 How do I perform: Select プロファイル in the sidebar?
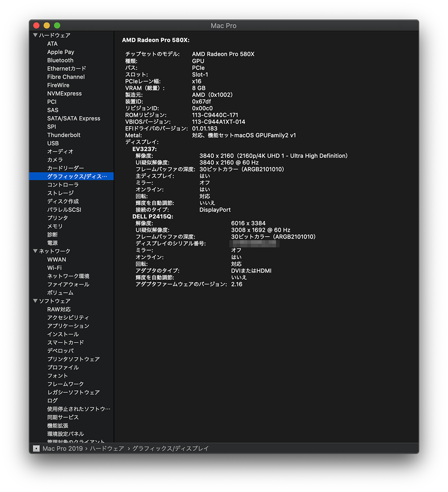pyautogui.click(x=63, y=367)
